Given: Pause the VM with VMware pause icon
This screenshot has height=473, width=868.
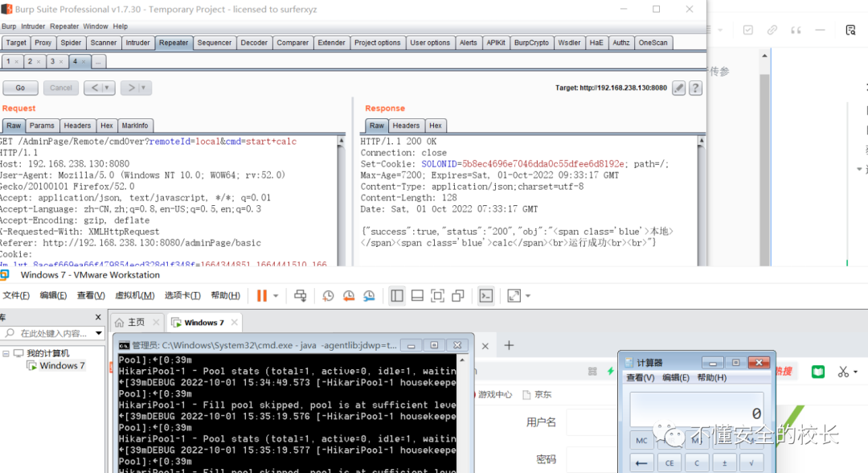Looking at the screenshot, I should click(x=262, y=296).
